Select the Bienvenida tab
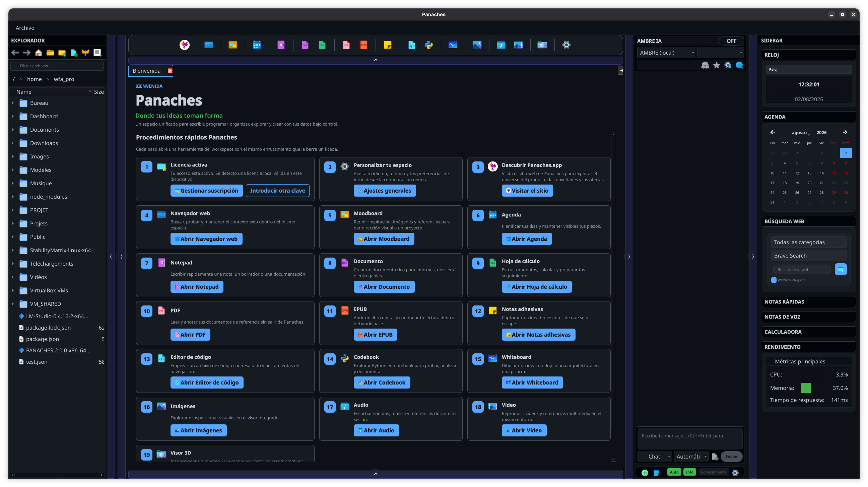The height and width of the screenshot is (487, 868). click(x=147, y=71)
